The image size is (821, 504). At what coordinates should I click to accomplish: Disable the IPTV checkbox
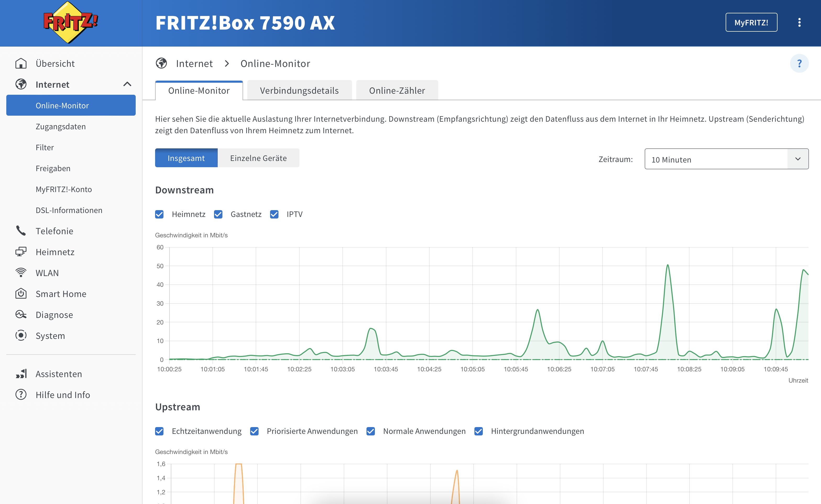pos(274,214)
